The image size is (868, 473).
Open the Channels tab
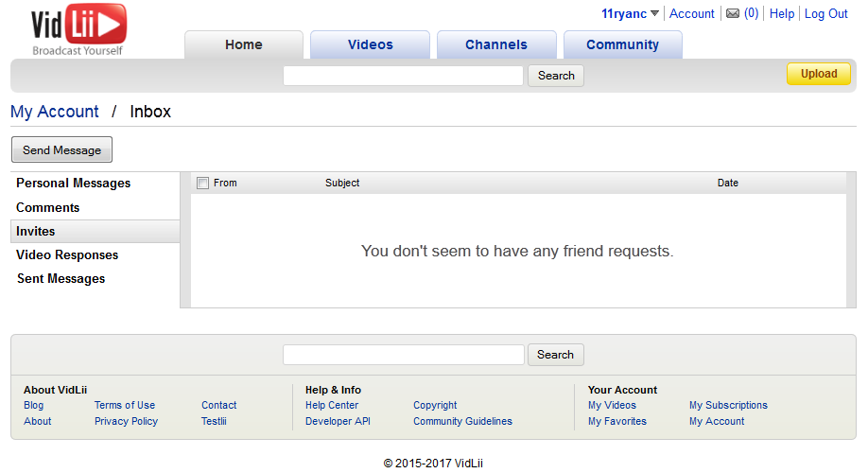[x=495, y=44]
